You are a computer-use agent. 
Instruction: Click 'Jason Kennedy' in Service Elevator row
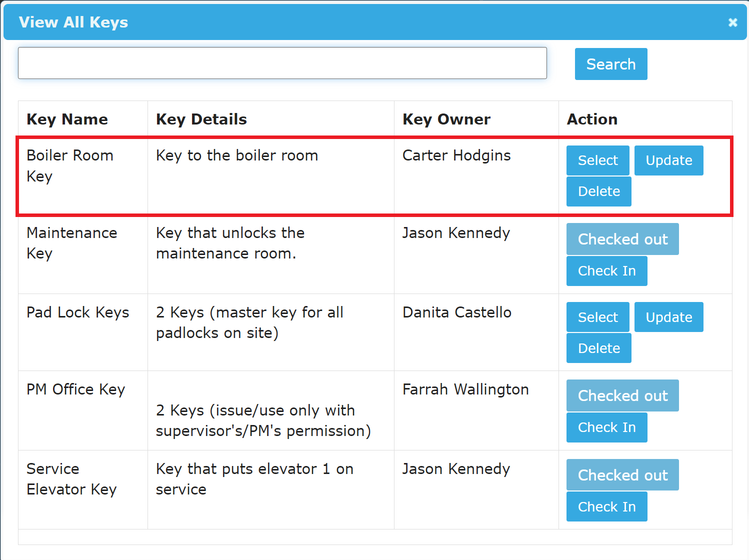click(x=456, y=469)
